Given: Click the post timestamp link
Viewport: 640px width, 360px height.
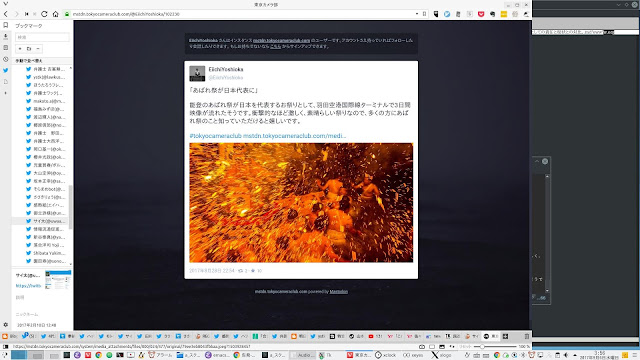Looking at the screenshot, I should point(212,271).
